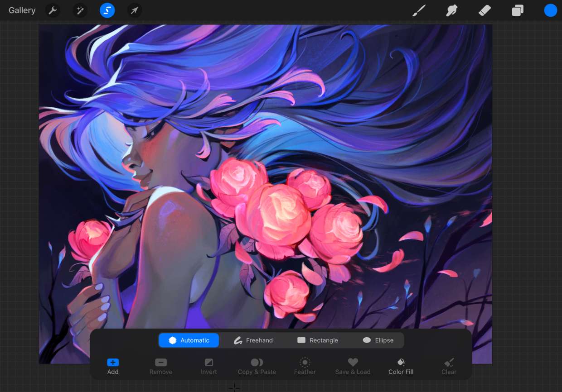This screenshot has width=562, height=392.
Task: Choose Ellipse selection mode
Action: (378, 340)
